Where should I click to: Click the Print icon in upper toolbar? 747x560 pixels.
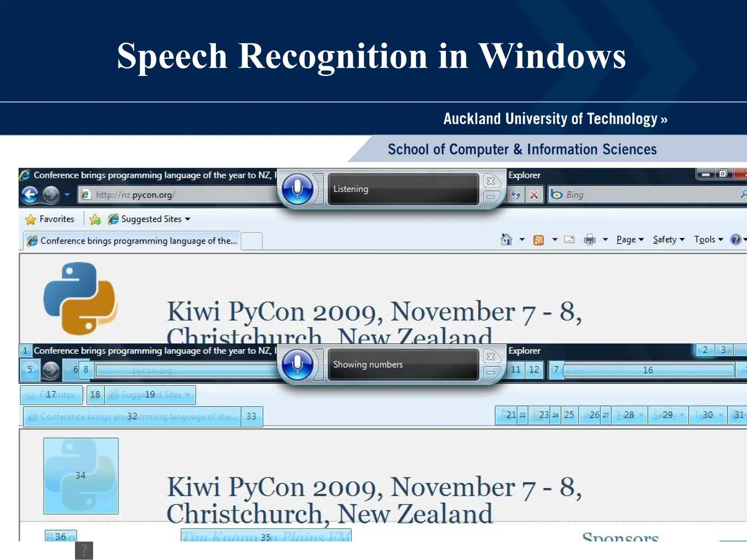[589, 240]
